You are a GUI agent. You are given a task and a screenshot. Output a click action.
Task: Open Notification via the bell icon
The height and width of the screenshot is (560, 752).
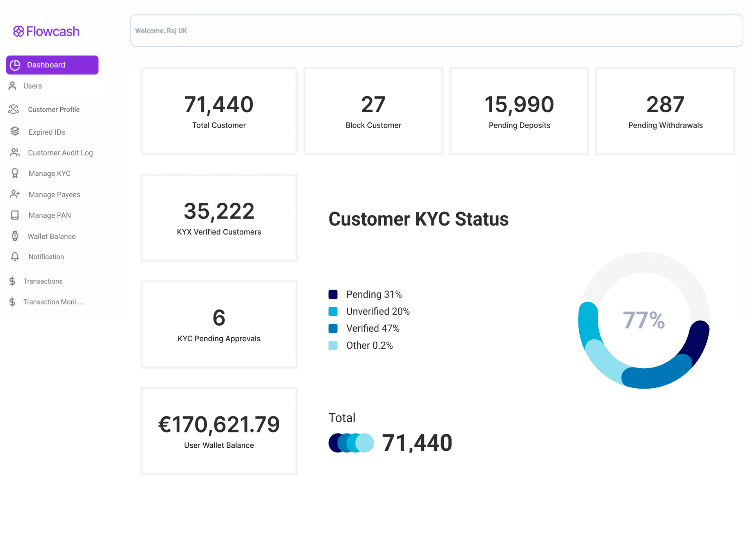point(15,257)
